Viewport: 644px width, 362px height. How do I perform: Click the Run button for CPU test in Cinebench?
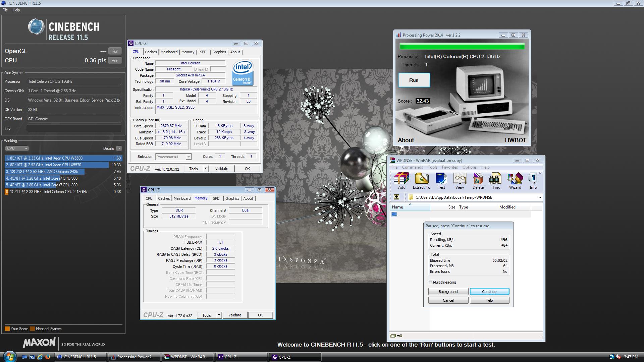pyautogui.click(x=115, y=61)
